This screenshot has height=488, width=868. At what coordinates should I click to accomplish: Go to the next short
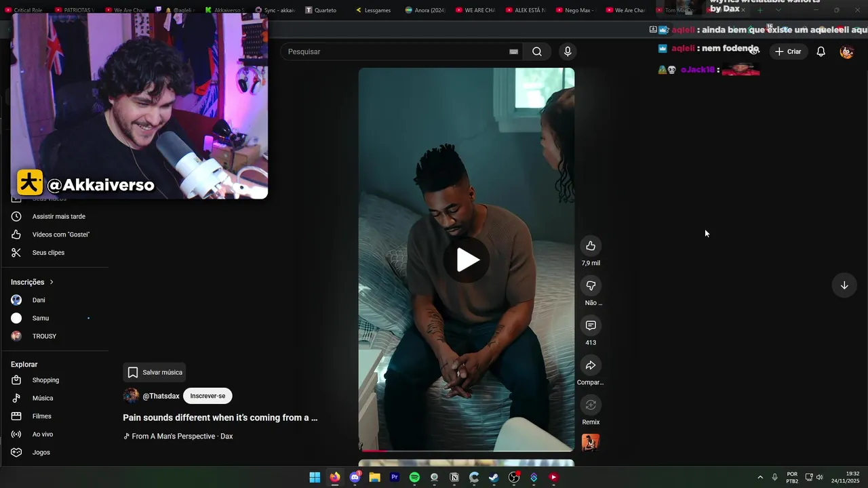[x=844, y=285]
